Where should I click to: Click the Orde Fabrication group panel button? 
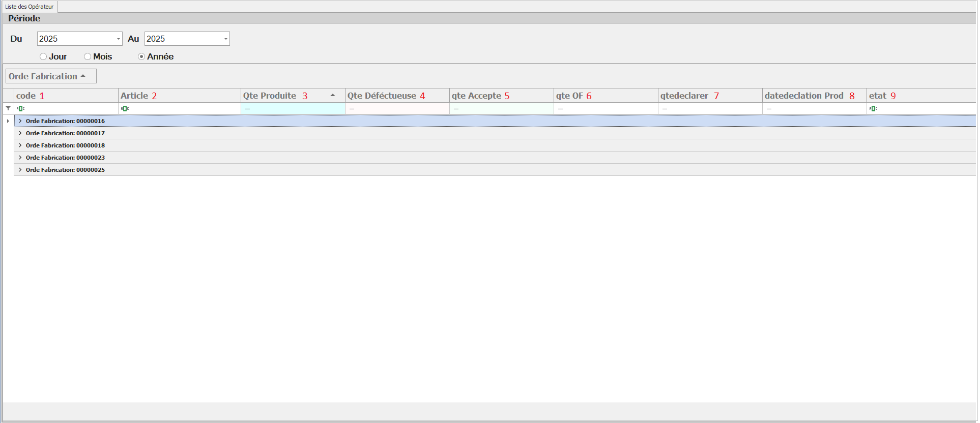click(50, 76)
